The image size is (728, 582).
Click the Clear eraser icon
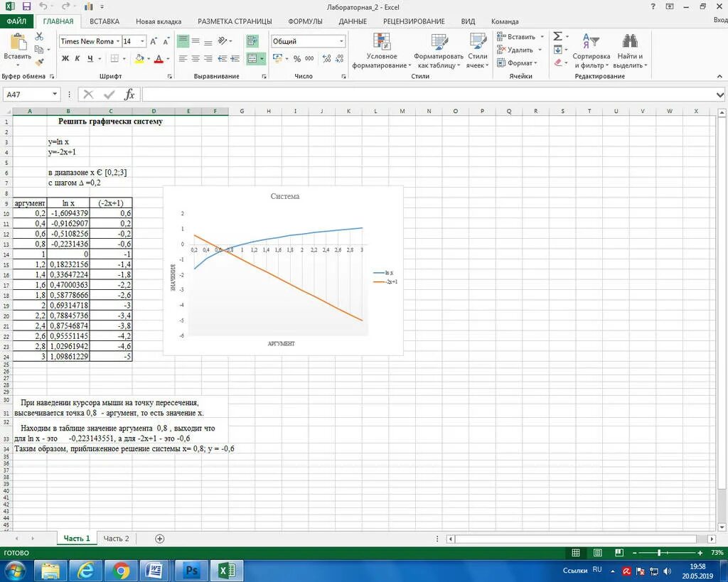pyautogui.click(x=558, y=63)
